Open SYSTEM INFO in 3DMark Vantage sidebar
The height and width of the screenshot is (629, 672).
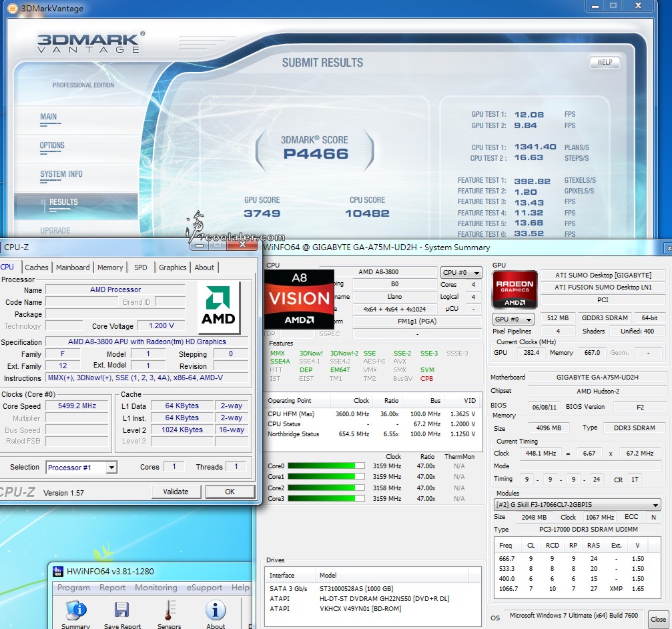pyautogui.click(x=61, y=174)
